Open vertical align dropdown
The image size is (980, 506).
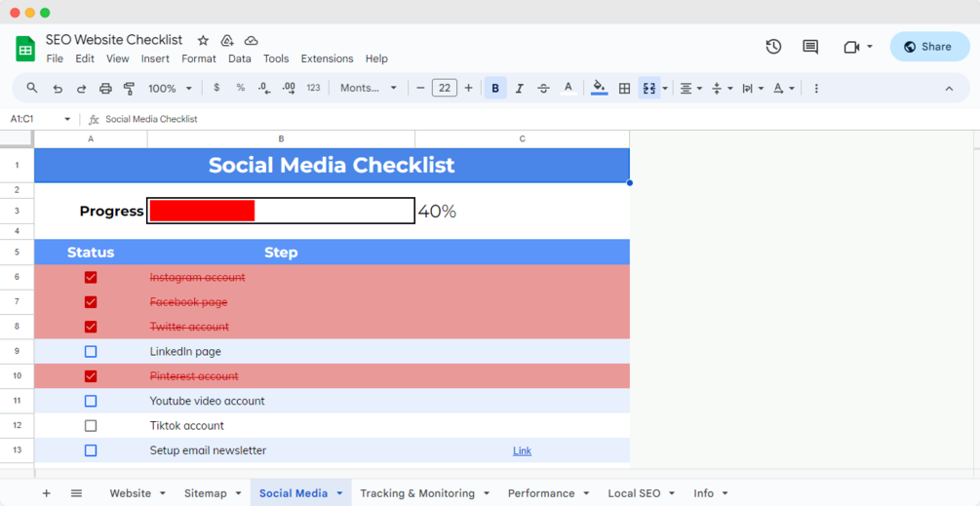[722, 88]
